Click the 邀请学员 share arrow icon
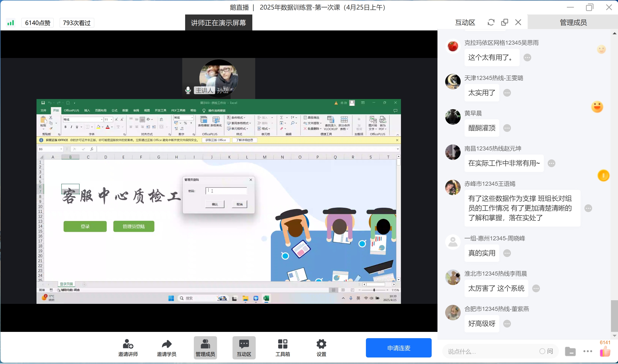 tap(167, 344)
